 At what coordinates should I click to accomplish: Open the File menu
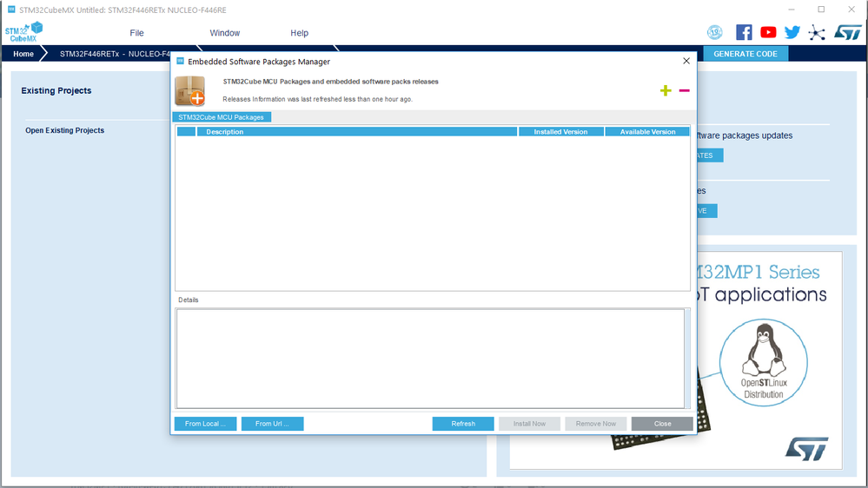[136, 33]
